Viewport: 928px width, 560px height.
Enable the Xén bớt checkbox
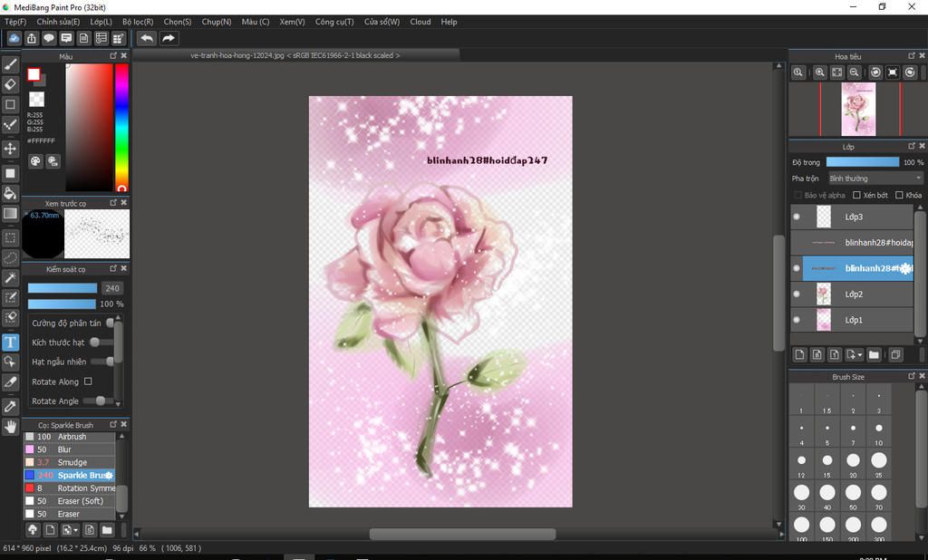[x=856, y=195]
